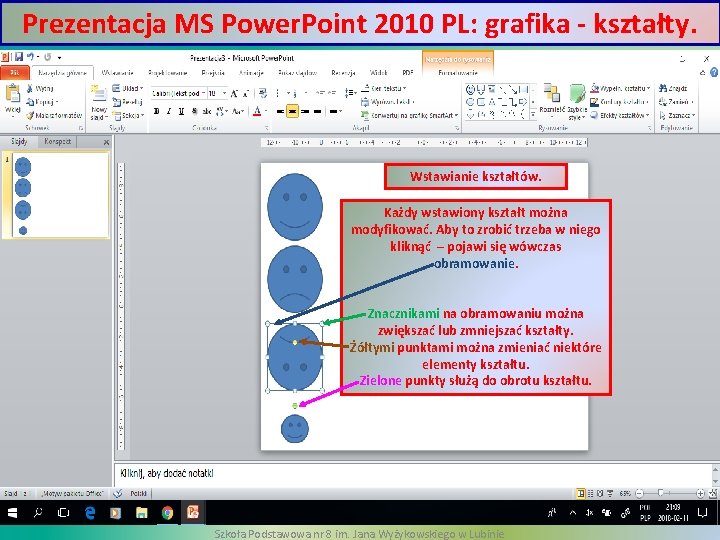This screenshot has height=540, width=720.
Task: Select slide 1 thumbnail in Slajdy pane
Action: (60, 196)
